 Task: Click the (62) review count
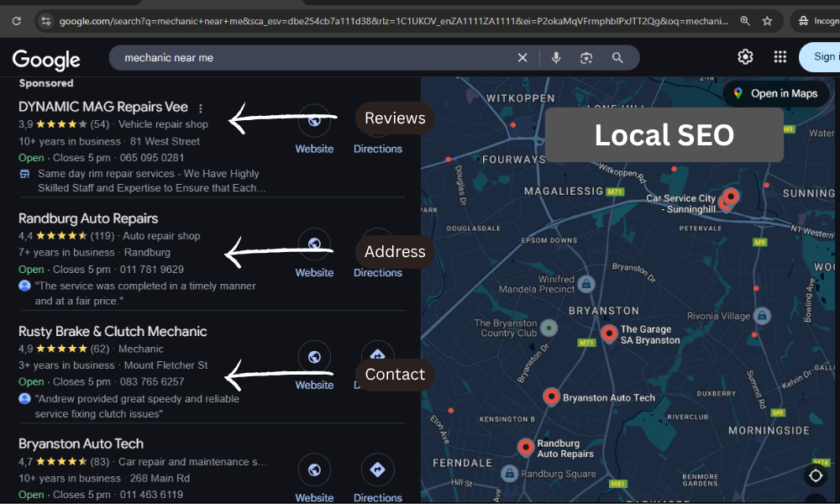100,349
